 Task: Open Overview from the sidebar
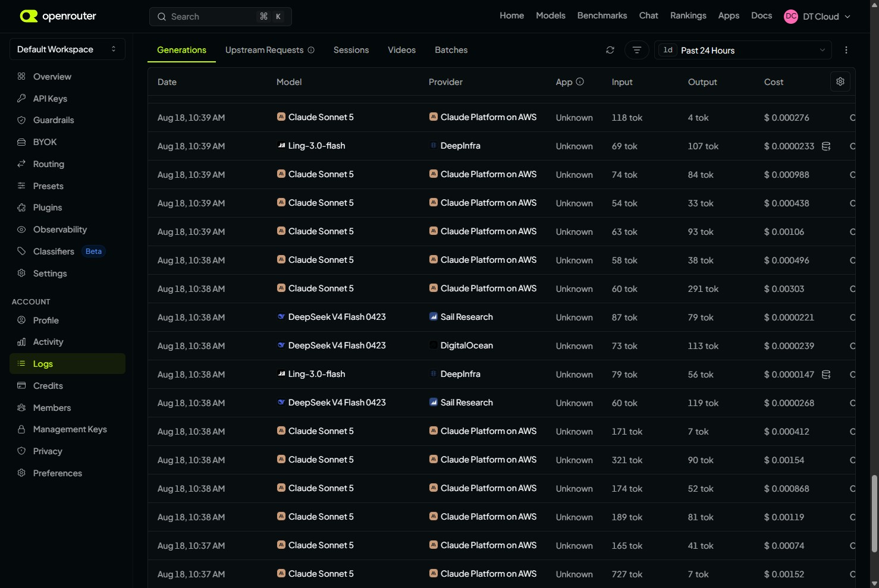coord(67,77)
